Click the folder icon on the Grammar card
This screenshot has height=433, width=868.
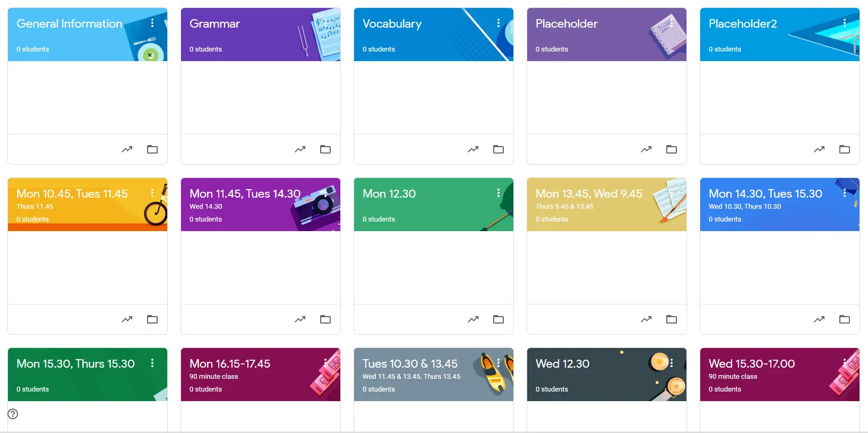(325, 149)
